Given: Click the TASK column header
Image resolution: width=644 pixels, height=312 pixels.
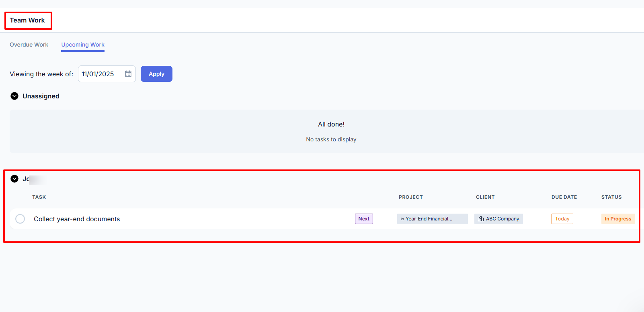Looking at the screenshot, I should pyautogui.click(x=39, y=197).
